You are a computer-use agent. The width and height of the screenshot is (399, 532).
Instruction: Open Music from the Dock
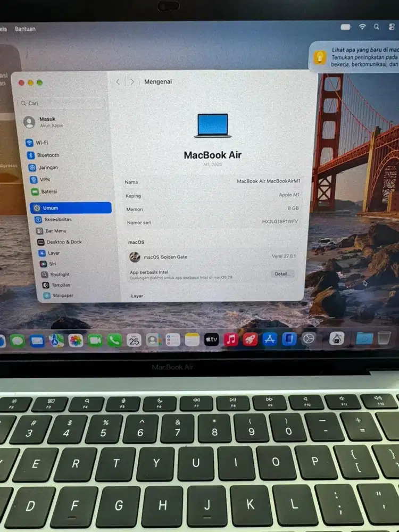[231, 339]
